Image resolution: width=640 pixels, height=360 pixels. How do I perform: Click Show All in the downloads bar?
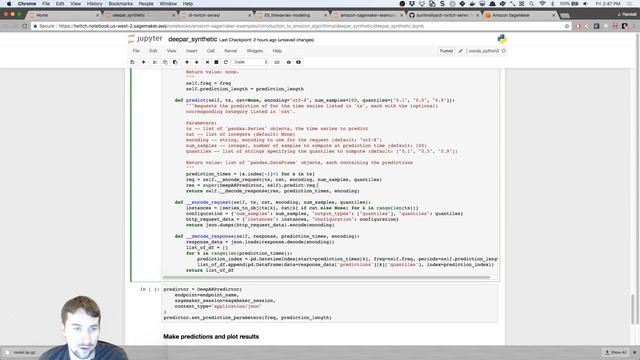[x=616, y=352]
